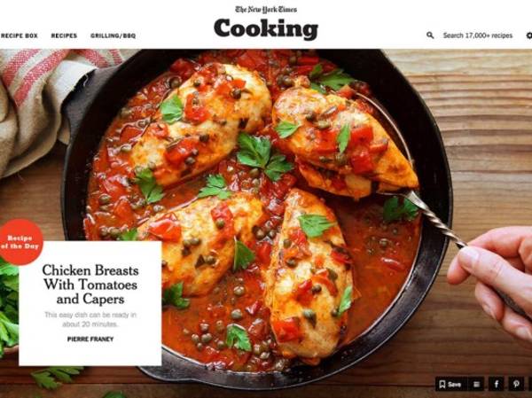Click the Search 17,000+ recipes field
The width and height of the screenshot is (532, 398).
pyautogui.click(x=478, y=35)
